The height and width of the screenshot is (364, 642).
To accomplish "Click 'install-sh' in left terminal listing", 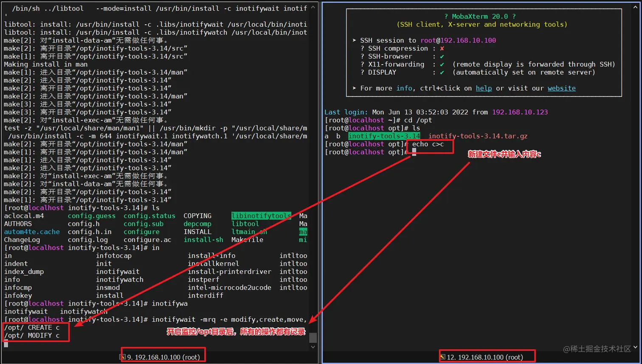I will pos(203,240).
